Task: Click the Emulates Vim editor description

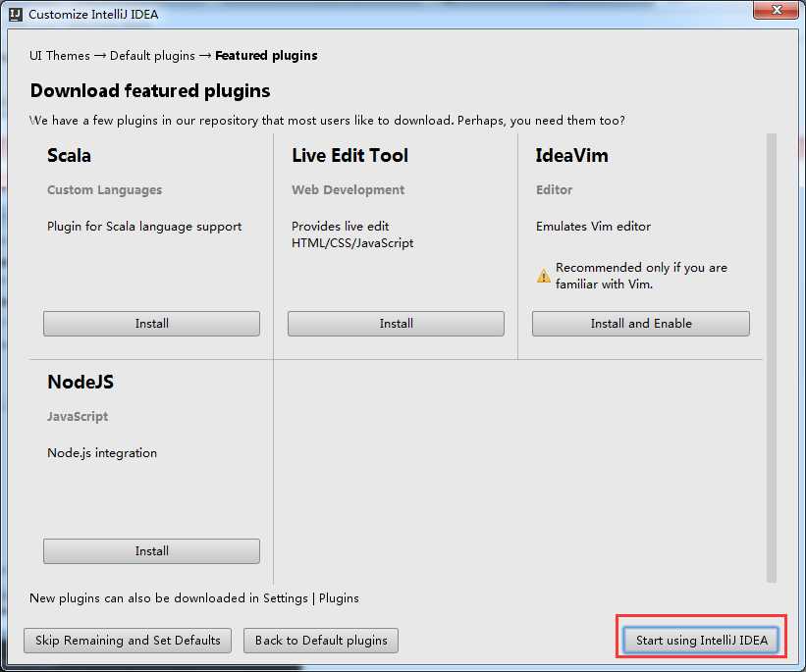Action: 593,227
